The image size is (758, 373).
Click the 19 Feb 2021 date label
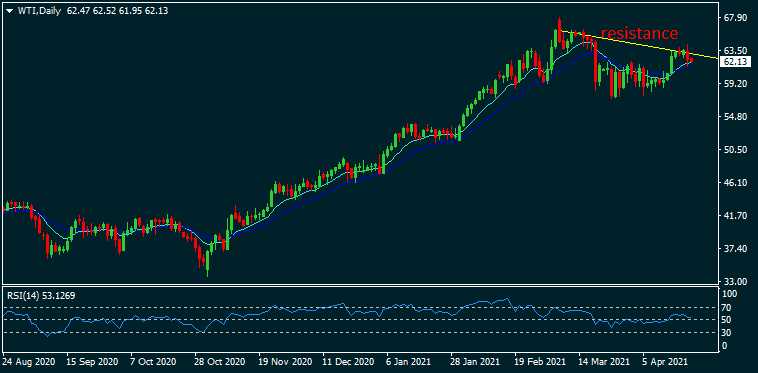(539, 361)
